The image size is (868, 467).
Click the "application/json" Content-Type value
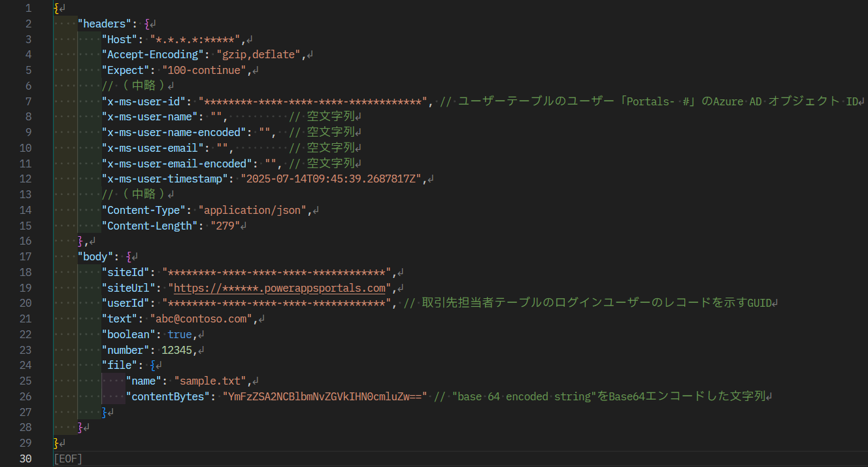point(252,210)
